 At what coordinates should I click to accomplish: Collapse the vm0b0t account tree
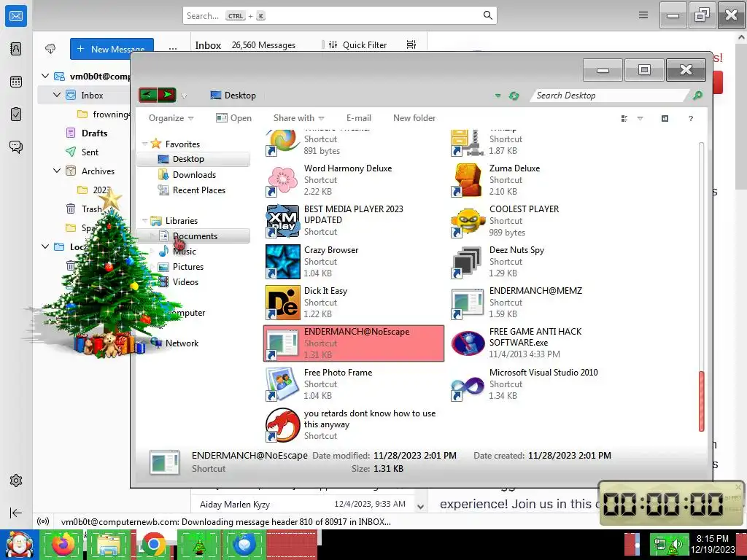coord(45,76)
